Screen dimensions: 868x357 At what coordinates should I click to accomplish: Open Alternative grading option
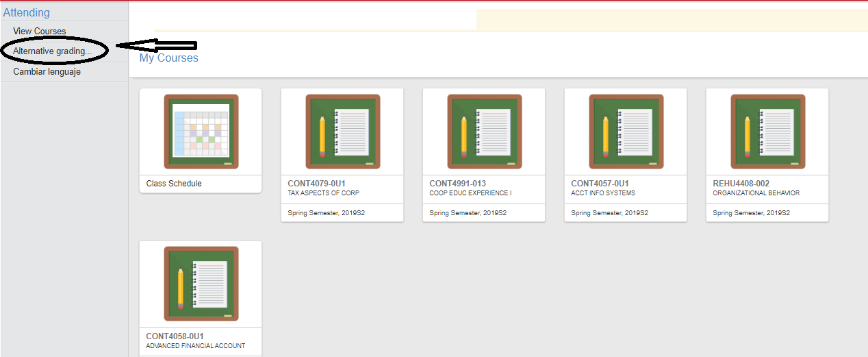pyautogui.click(x=52, y=51)
